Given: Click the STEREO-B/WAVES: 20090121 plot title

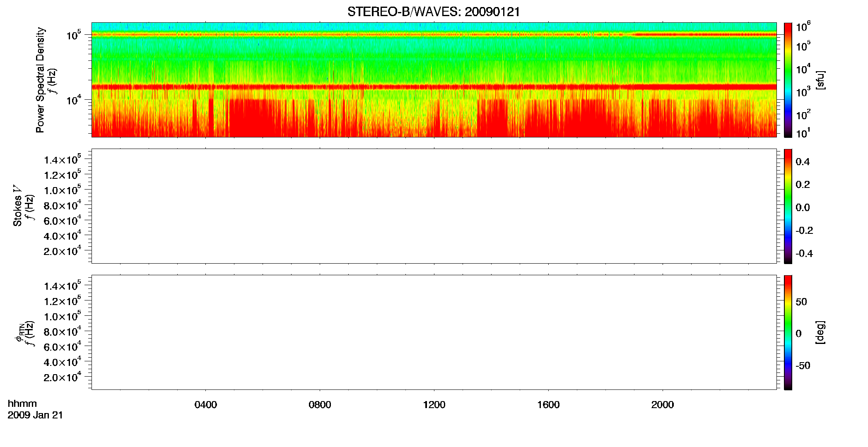Looking at the screenshot, I should [434, 12].
